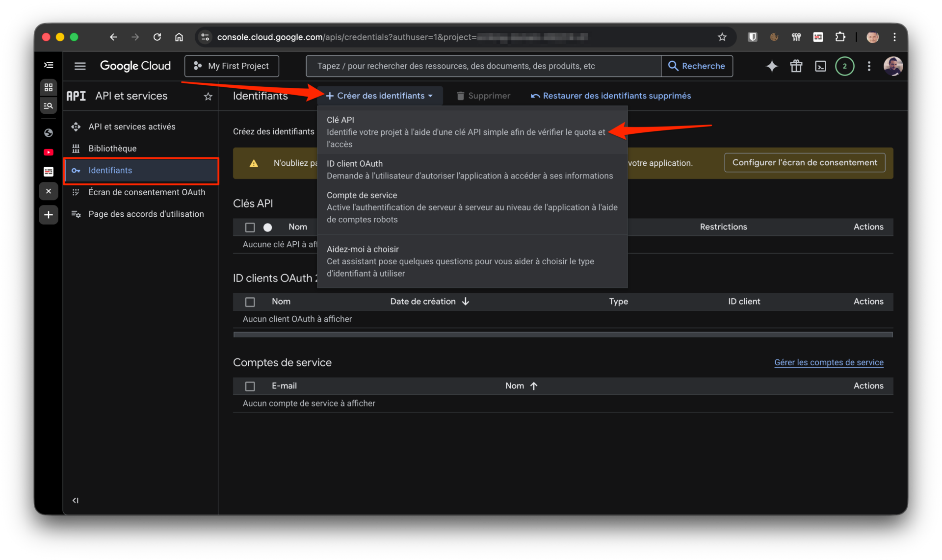Image resolution: width=942 pixels, height=560 pixels.
Task: Choose Compte de service menu option
Action: coord(472,207)
